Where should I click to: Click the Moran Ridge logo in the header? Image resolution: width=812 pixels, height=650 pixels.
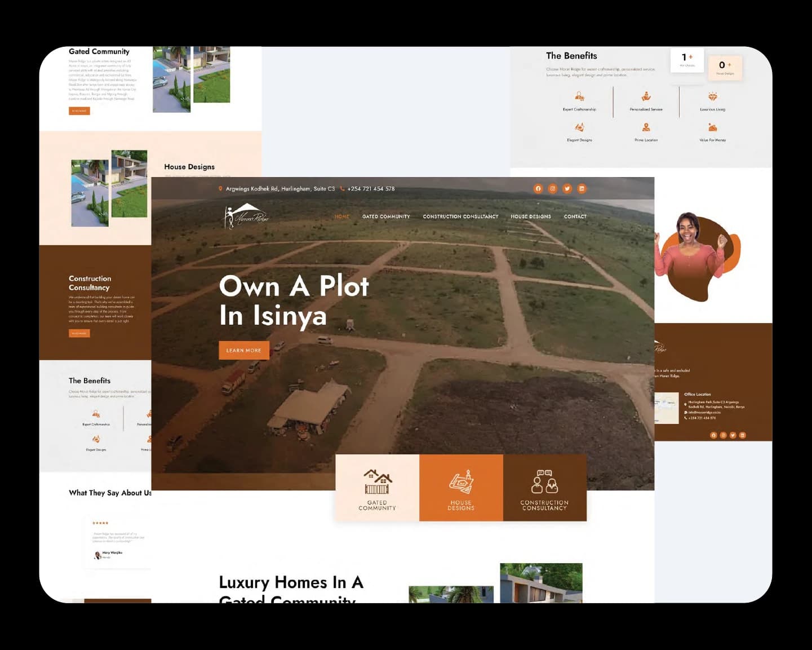pos(246,216)
